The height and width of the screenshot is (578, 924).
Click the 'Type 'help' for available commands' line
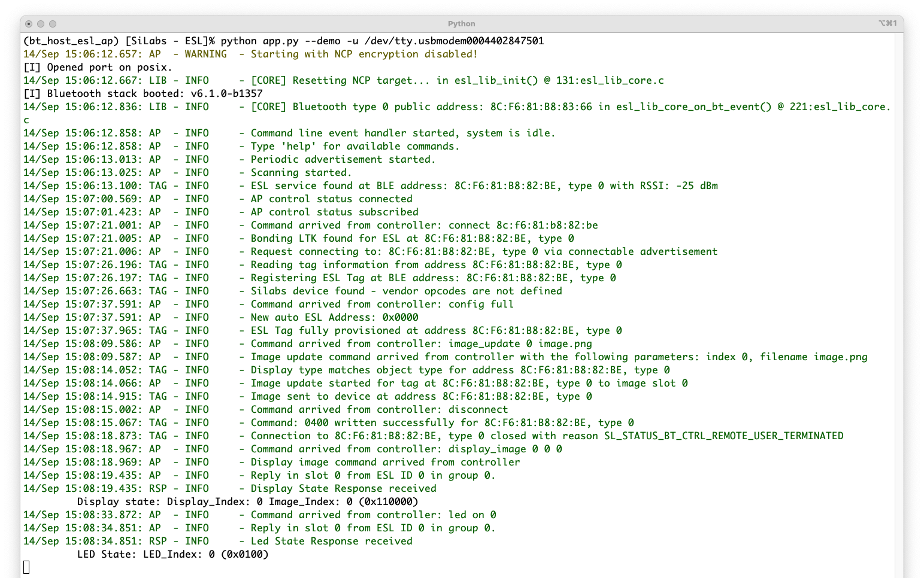coord(355,146)
